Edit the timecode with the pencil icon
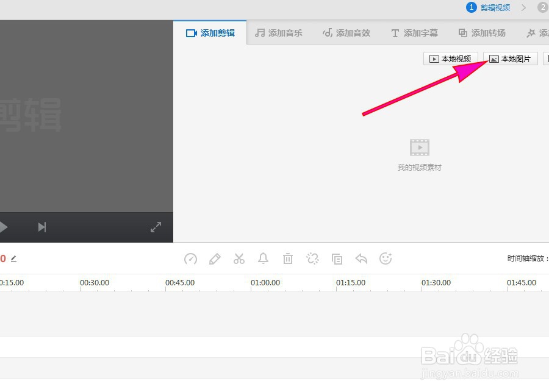Screen dimensions: 549x392 [x=15, y=258]
